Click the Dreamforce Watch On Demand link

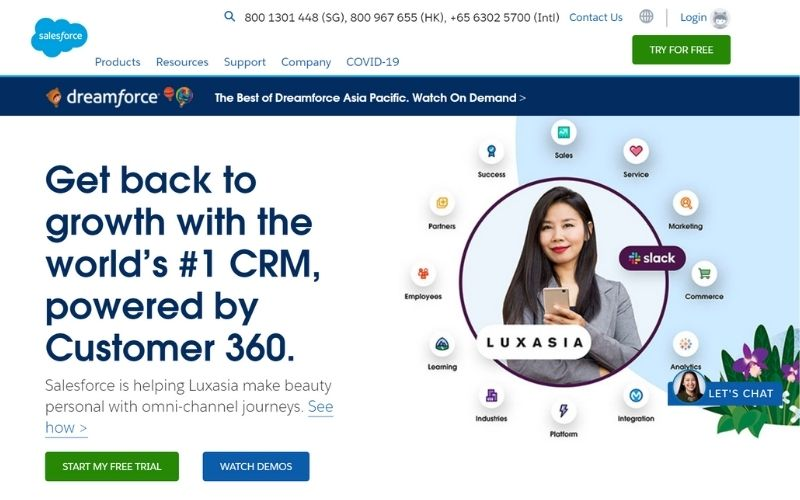click(370, 97)
